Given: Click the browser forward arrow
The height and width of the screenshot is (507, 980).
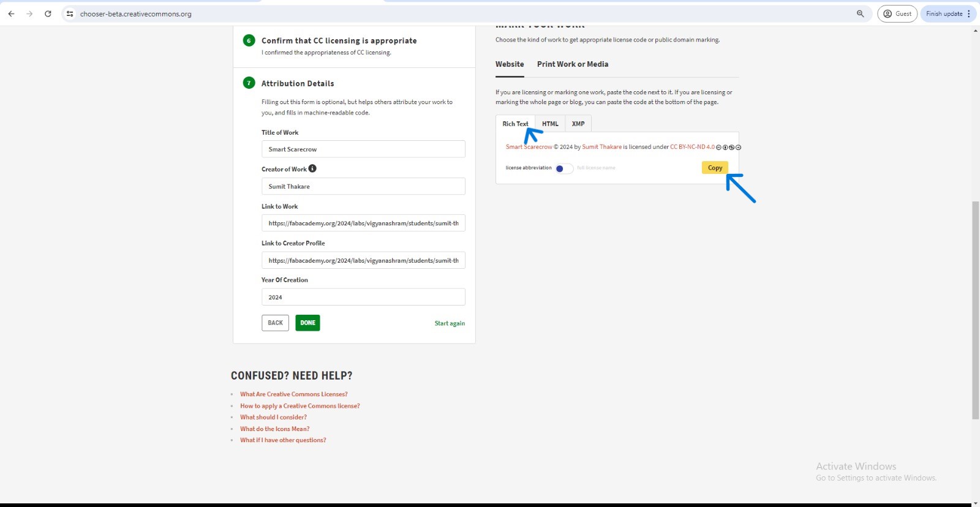Looking at the screenshot, I should pyautogui.click(x=29, y=13).
